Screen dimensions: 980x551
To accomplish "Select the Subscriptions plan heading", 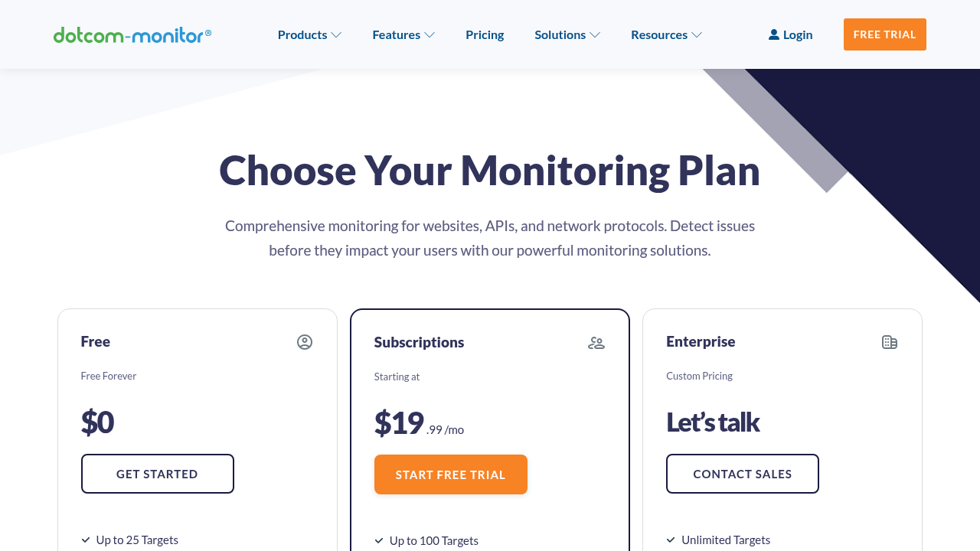I will 419,342.
